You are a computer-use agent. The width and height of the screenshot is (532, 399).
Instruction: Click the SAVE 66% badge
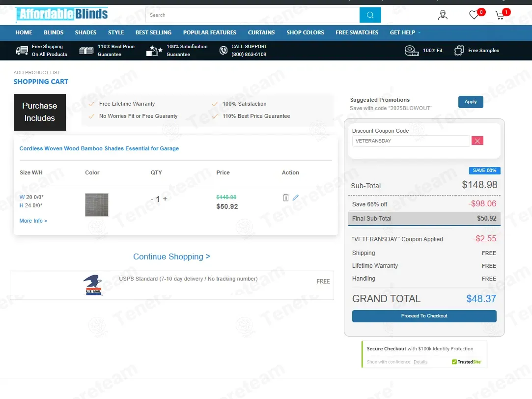[x=484, y=171]
